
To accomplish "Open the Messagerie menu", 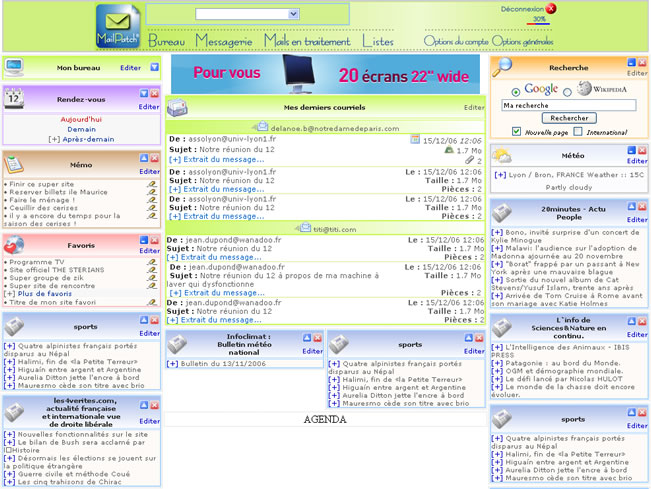I will (224, 41).
